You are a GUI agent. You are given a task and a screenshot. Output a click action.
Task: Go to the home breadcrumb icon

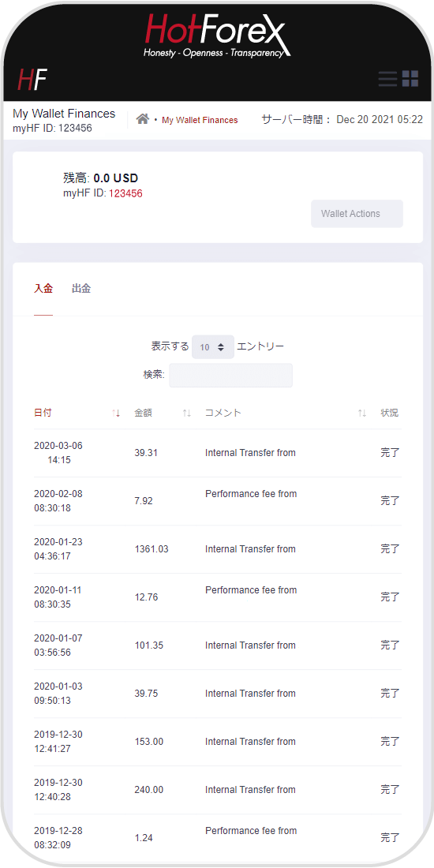pos(144,119)
